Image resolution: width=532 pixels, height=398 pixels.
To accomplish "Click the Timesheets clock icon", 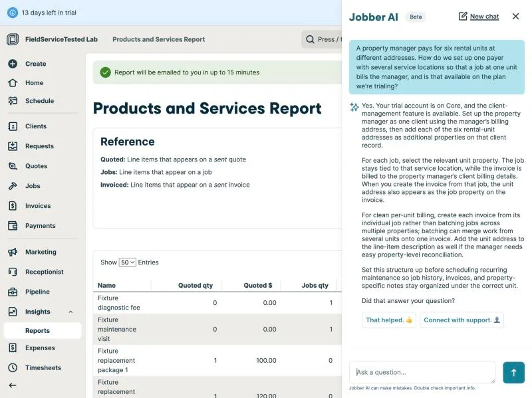I will pyautogui.click(x=13, y=368).
